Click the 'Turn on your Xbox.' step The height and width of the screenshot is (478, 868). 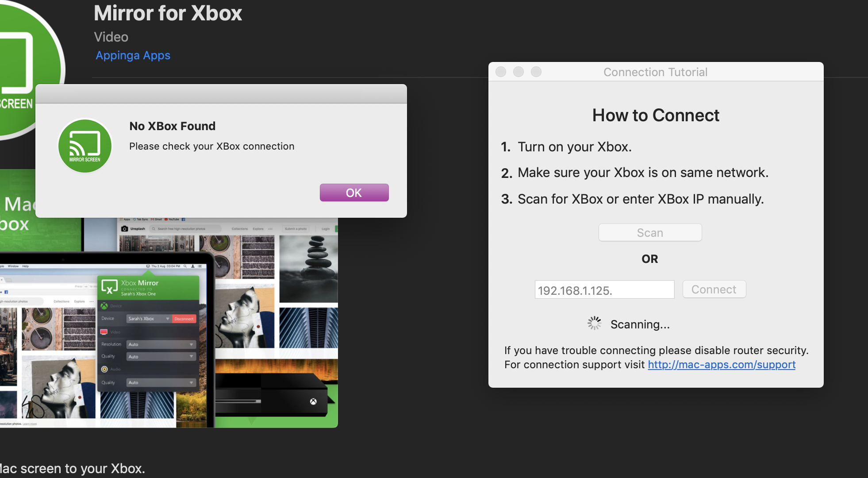[574, 146]
